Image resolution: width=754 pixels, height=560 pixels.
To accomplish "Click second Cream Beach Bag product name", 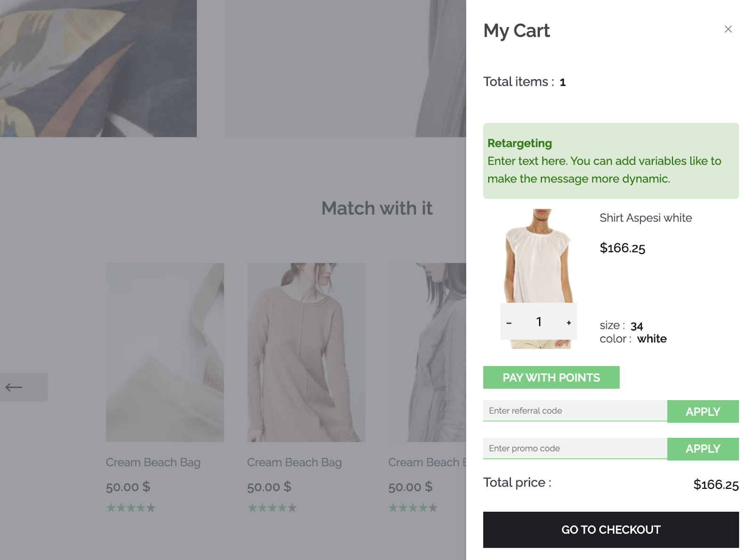I will tap(295, 462).
